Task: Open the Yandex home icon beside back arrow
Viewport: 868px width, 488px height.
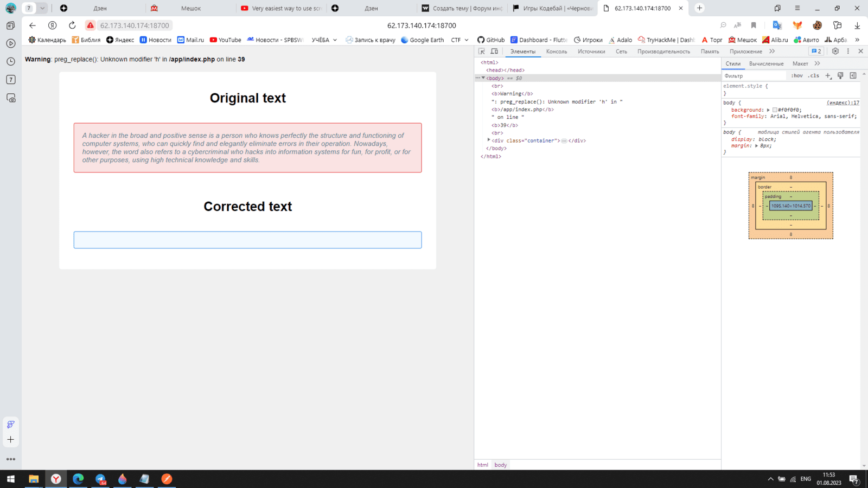Action: click(x=52, y=25)
